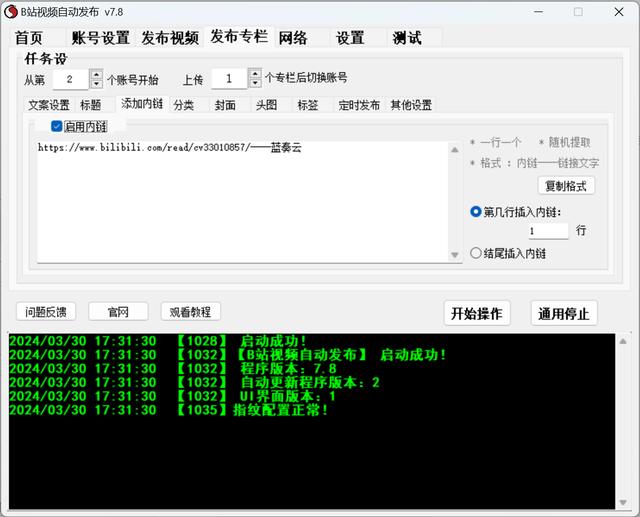The height and width of the screenshot is (517, 640).
Task: Click the 自动更新程序版本 log line
Action: pyautogui.click(x=194, y=382)
